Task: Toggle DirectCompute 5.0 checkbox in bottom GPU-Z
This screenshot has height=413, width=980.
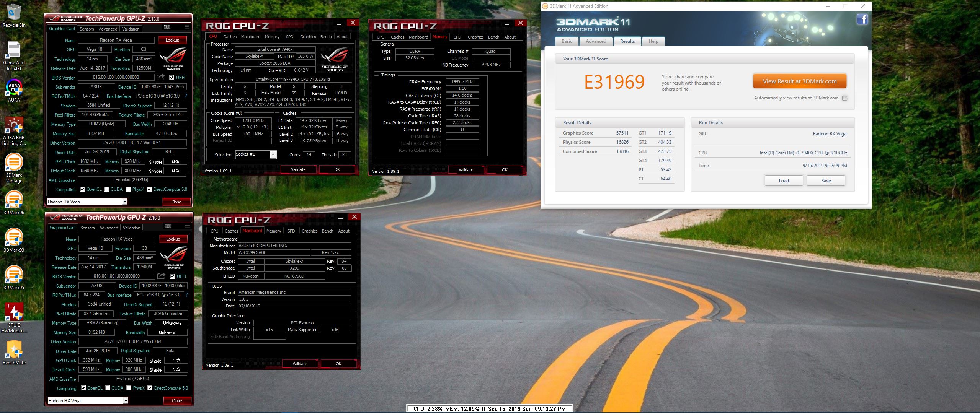Action: [x=150, y=388]
